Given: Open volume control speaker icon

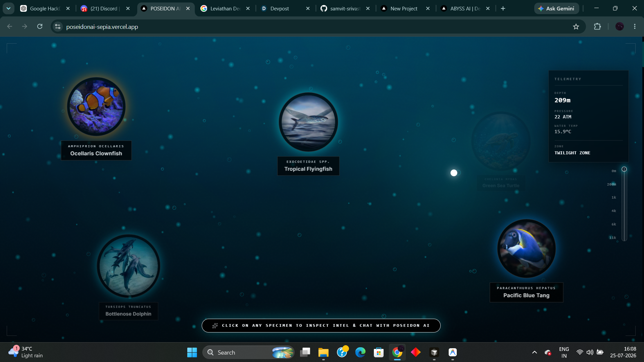Looking at the screenshot, I should point(590,352).
